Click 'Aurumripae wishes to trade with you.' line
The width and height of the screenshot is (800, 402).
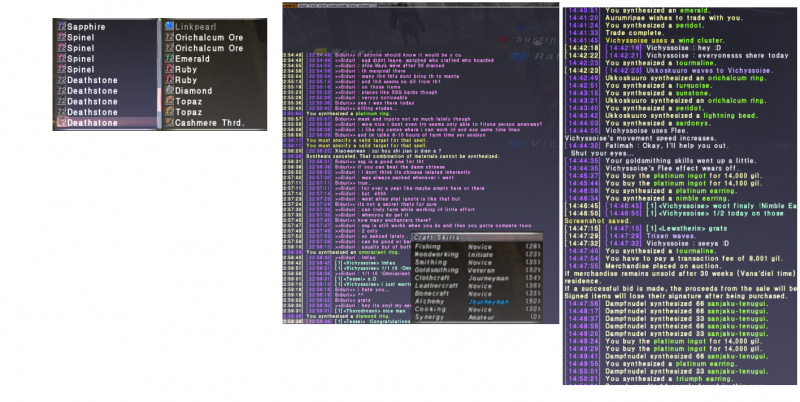tap(673, 18)
